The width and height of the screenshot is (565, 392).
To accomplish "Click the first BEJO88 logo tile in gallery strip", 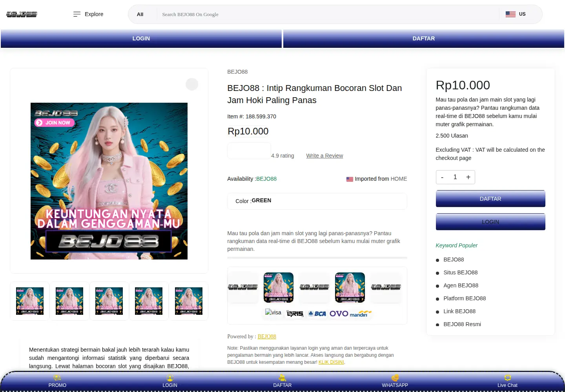I will (x=242, y=287).
